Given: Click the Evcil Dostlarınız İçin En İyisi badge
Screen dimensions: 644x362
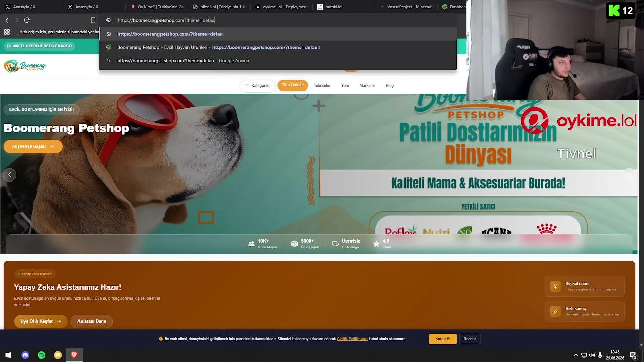Looking at the screenshot, I should [x=41, y=109].
